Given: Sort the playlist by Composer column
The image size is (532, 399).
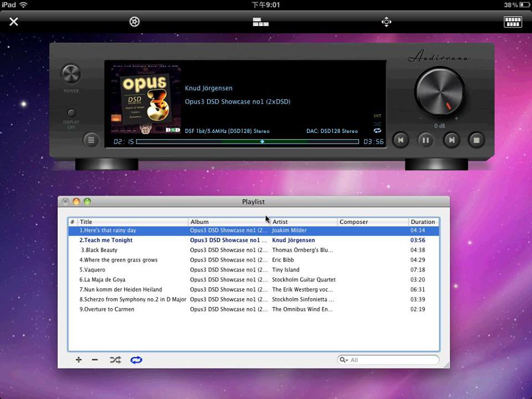Looking at the screenshot, I should (x=373, y=222).
